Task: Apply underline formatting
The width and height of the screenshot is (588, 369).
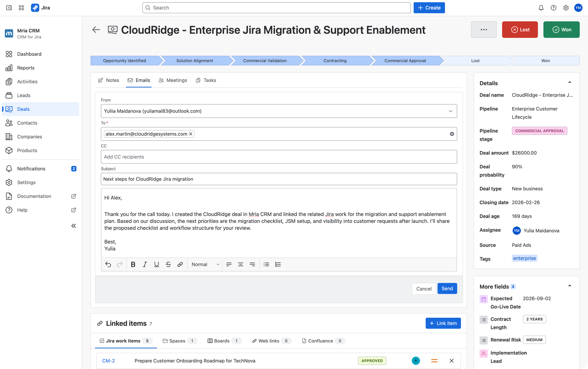Action: tap(156, 264)
